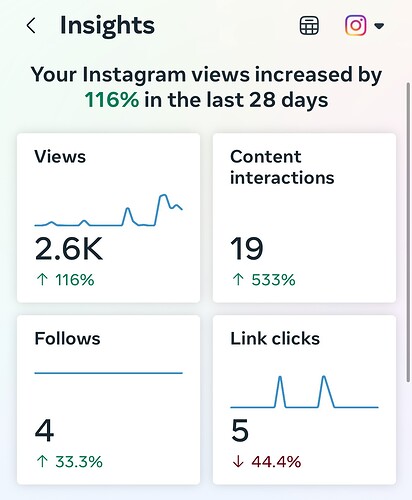Click the vertical scrollbar on the right
Image resolution: width=412 pixels, height=500 pixels.
(x=409, y=232)
